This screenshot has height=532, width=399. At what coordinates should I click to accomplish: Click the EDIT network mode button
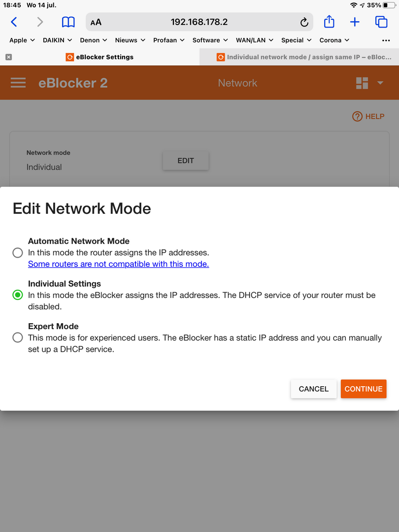(x=186, y=161)
